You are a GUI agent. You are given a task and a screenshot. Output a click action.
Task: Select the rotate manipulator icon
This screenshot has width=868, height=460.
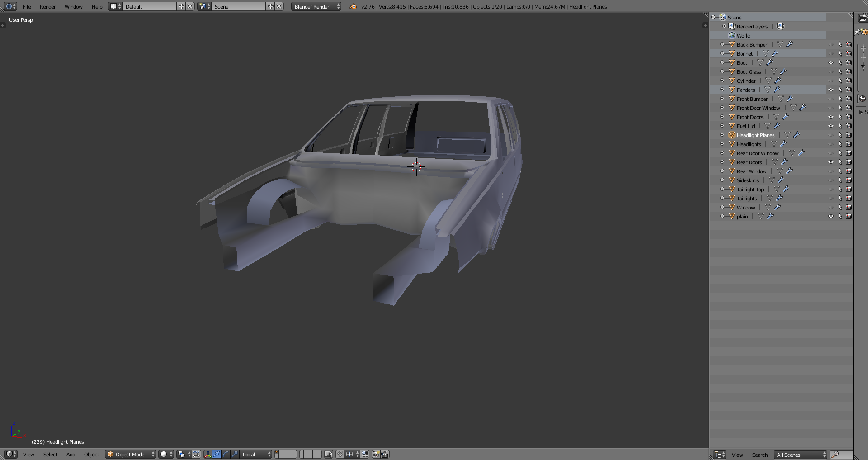click(x=226, y=454)
